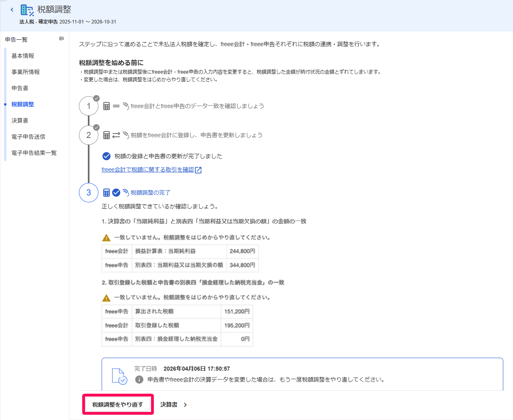513x420 pixels.
Task: Open 事業所情報 in sidebar
Action: [26, 72]
